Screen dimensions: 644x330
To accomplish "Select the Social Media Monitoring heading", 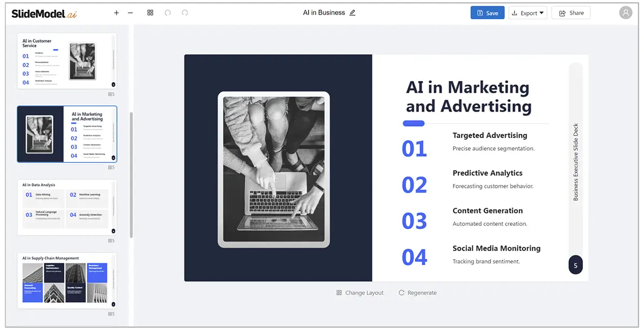I will [x=496, y=248].
